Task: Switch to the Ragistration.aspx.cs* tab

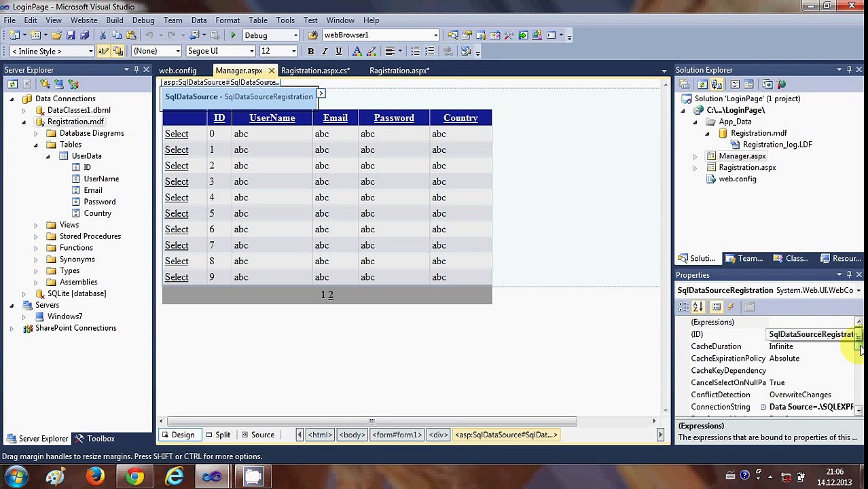Action: tap(315, 71)
